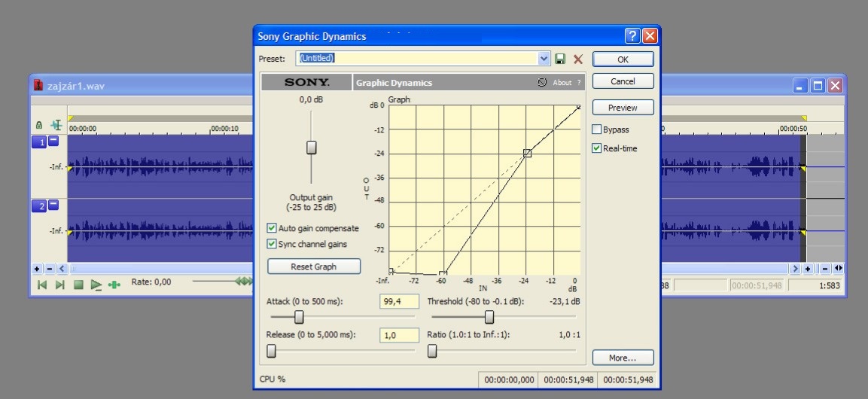Click the Preset name field showing (Untitled)
This screenshot has width=868, height=399.
pyautogui.click(x=417, y=59)
